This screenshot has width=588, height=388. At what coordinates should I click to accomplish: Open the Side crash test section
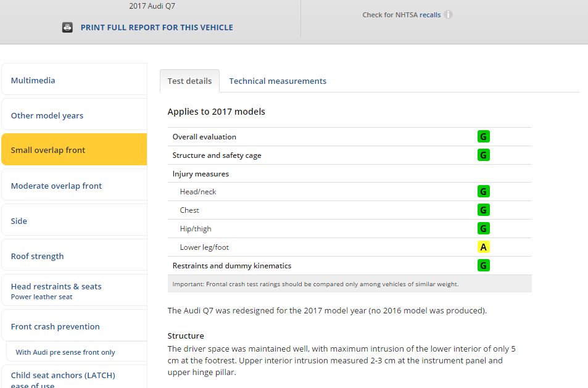click(74, 220)
